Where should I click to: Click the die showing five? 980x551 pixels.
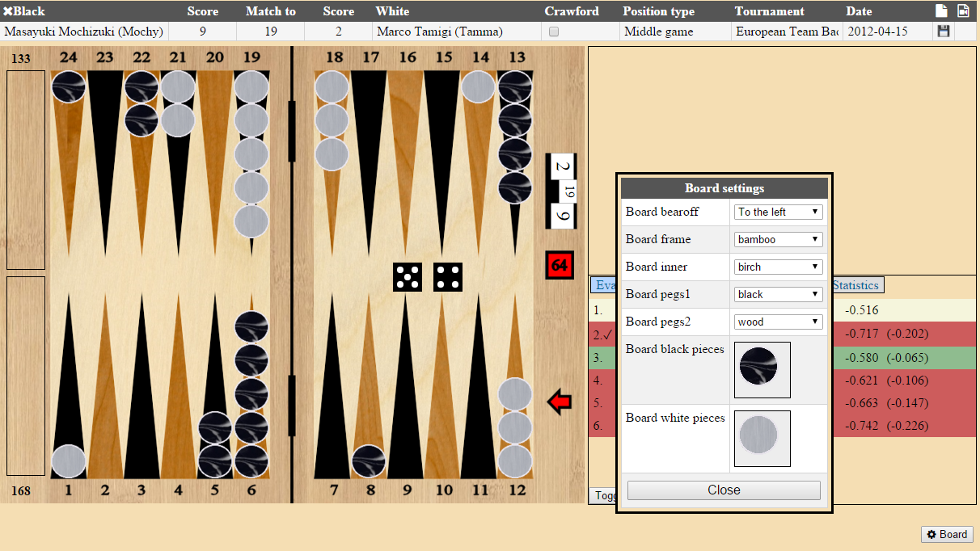point(407,277)
